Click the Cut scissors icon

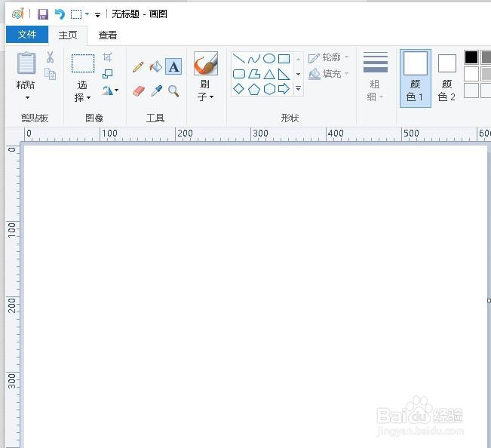click(x=50, y=57)
